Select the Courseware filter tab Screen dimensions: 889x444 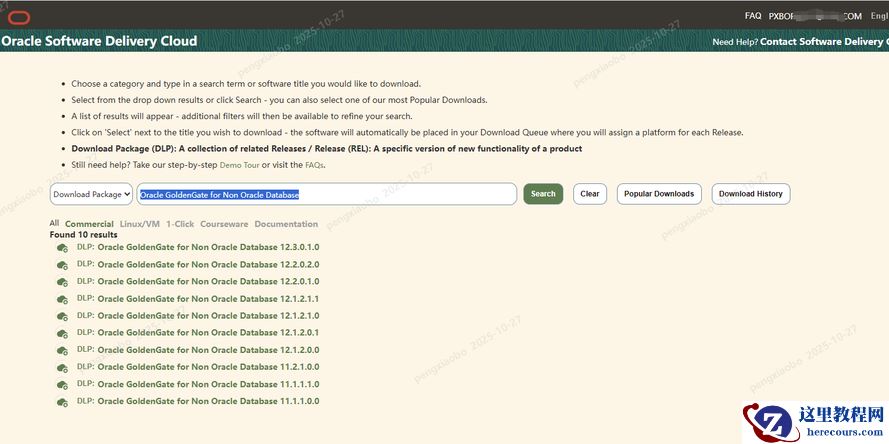(x=224, y=224)
